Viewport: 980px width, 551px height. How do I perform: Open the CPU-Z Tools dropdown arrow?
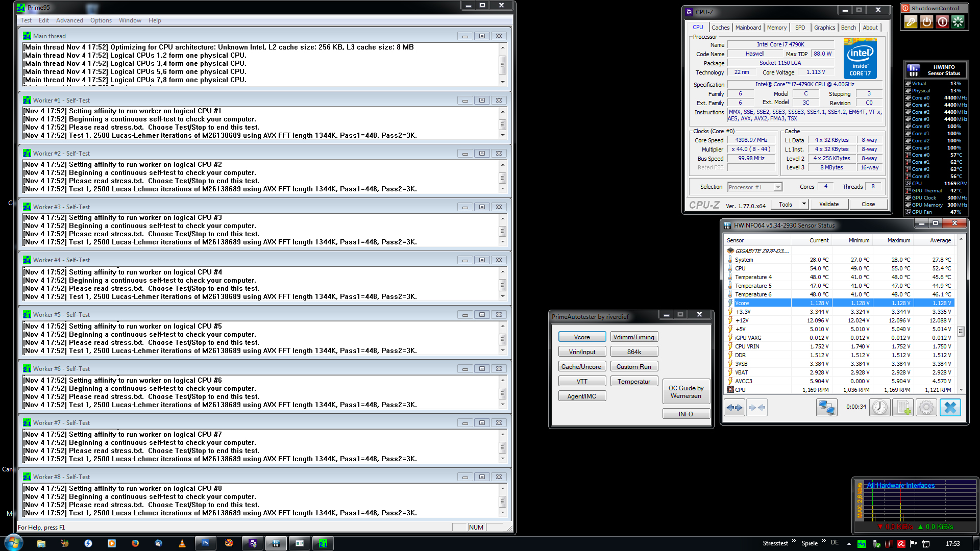pos(804,204)
